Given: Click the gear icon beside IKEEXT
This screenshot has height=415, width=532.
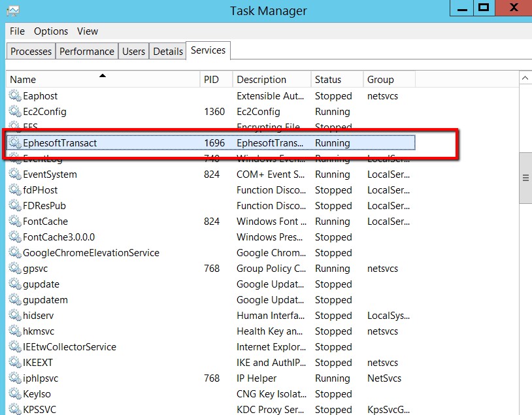Looking at the screenshot, I should pyautogui.click(x=15, y=362).
